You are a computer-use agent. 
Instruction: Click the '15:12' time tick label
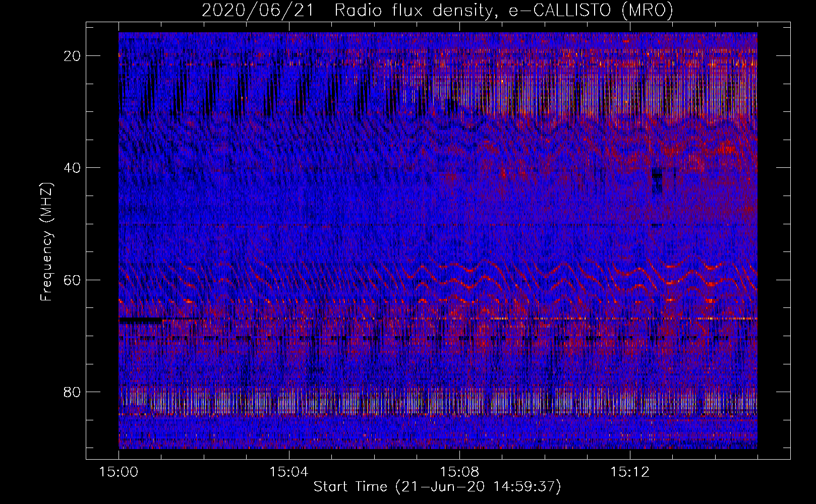click(x=629, y=472)
